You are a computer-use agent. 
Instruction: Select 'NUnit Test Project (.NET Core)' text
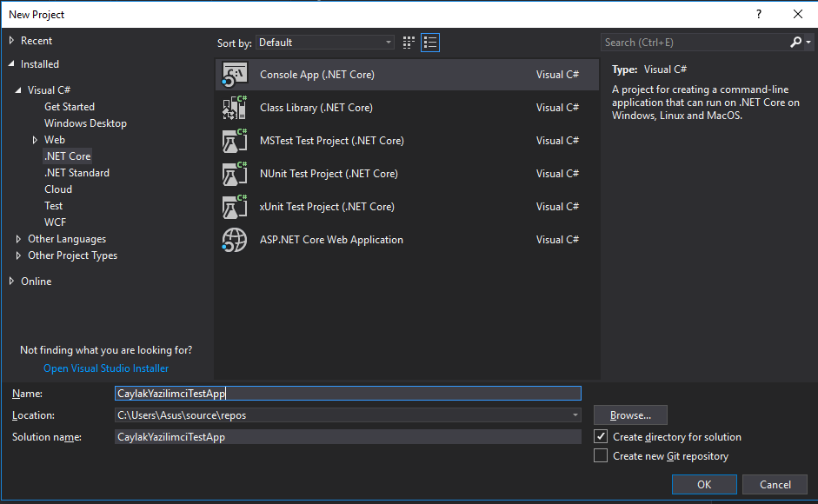click(x=329, y=174)
